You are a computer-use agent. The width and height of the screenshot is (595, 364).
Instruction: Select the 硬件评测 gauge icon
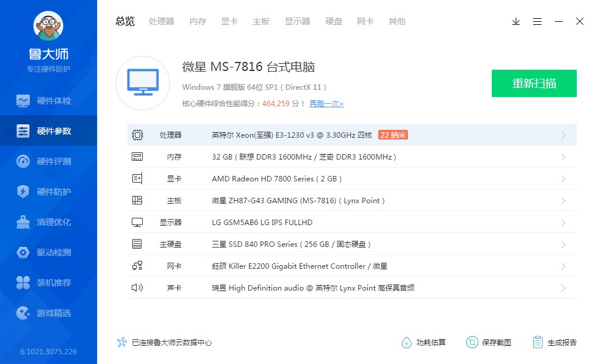[x=23, y=161]
